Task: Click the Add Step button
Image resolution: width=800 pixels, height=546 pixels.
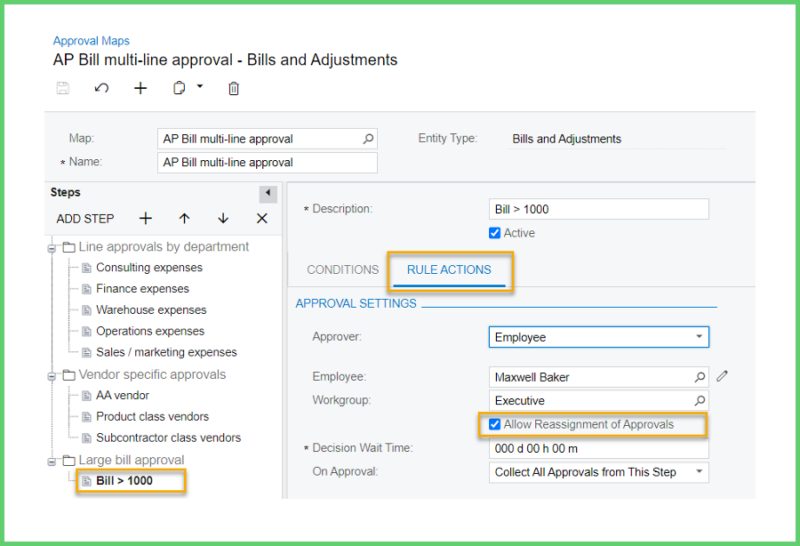Action: pyautogui.click(x=85, y=218)
